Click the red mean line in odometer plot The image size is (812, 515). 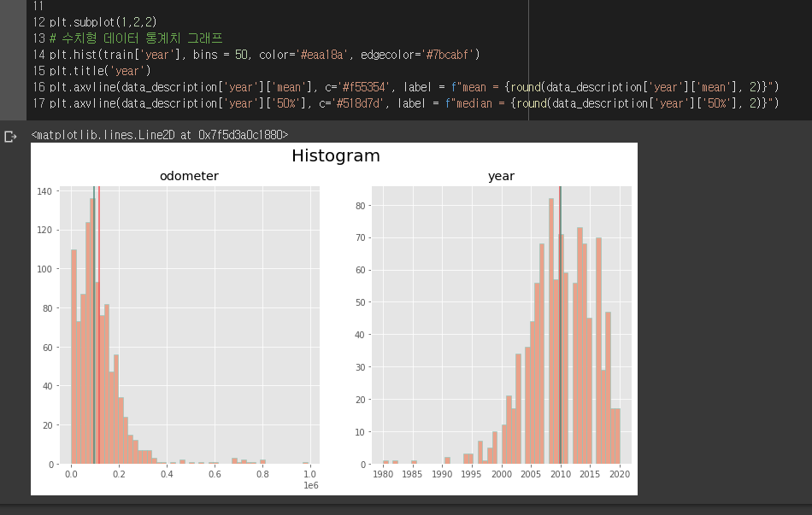pos(99,325)
